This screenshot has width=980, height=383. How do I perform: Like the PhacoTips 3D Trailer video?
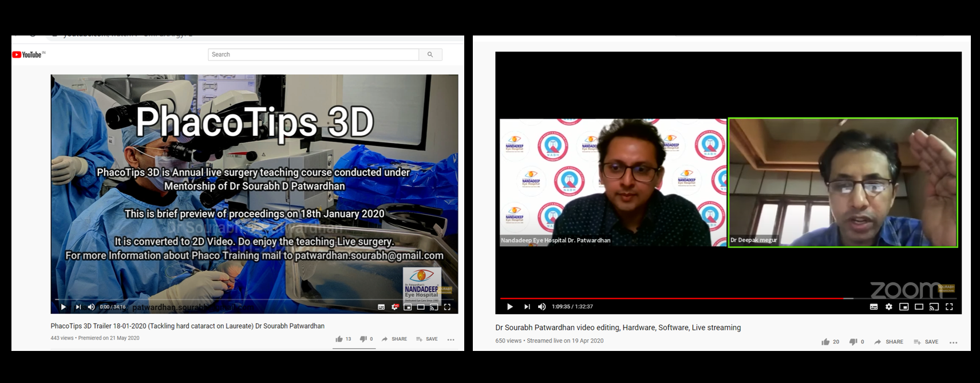343,339
